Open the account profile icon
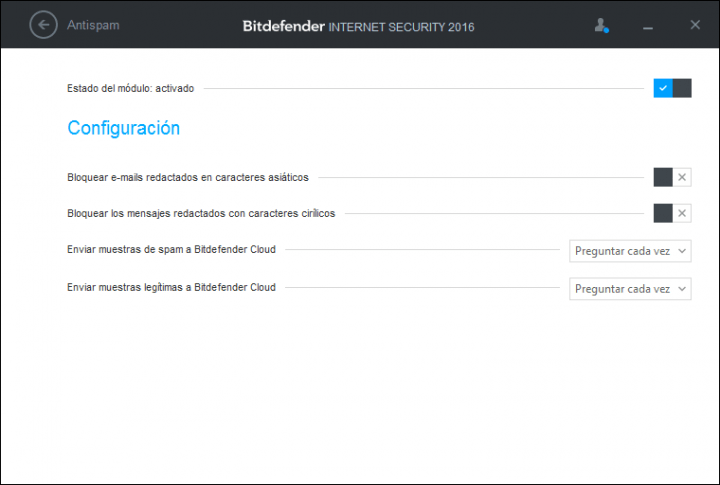720x485 pixels. (601, 25)
